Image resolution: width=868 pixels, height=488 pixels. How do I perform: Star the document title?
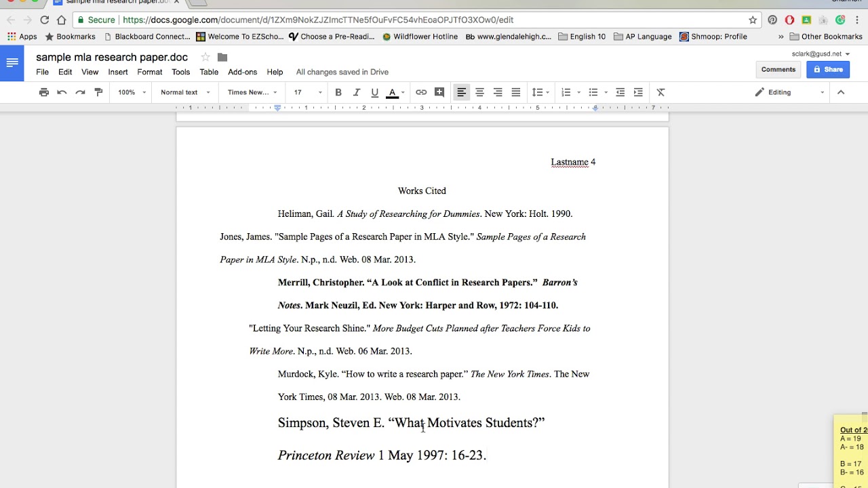pyautogui.click(x=205, y=58)
